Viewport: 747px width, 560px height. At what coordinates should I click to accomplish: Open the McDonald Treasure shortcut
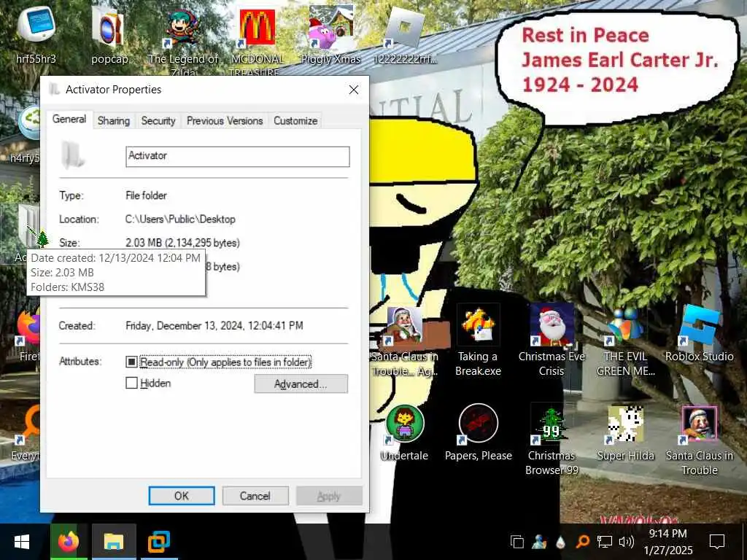[256, 41]
